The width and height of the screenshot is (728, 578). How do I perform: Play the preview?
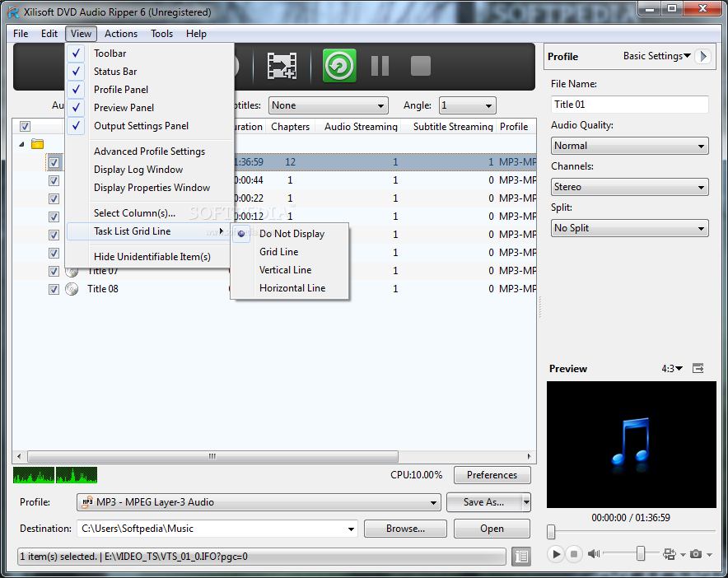click(x=555, y=554)
